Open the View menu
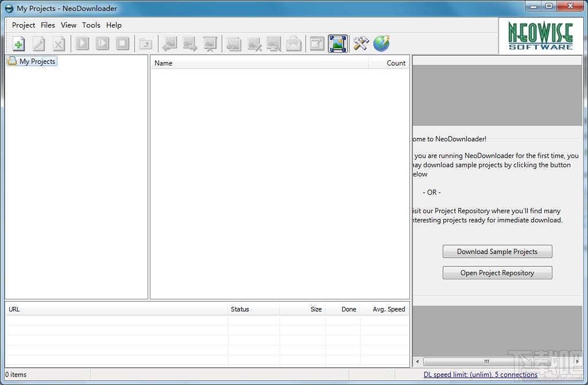The width and height of the screenshot is (588, 385). pos(68,25)
